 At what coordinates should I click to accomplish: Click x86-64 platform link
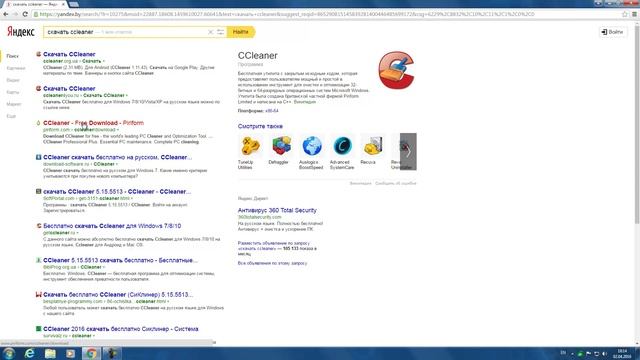coord(272,111)
